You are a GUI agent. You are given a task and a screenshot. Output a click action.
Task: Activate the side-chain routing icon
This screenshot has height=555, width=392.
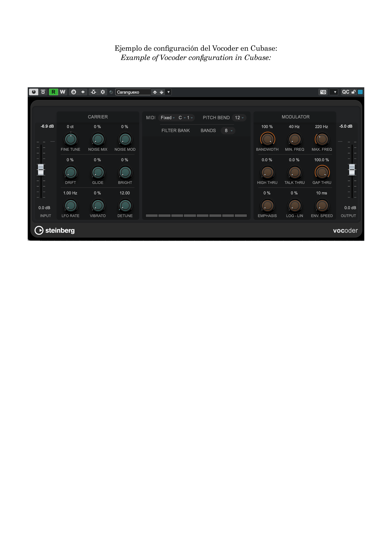coord(93,92)
